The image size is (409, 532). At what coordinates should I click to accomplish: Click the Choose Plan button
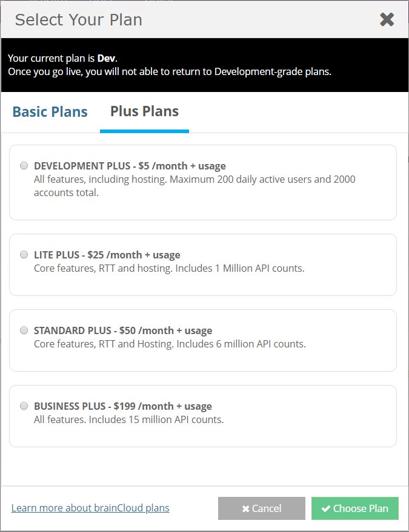(355, 508)
